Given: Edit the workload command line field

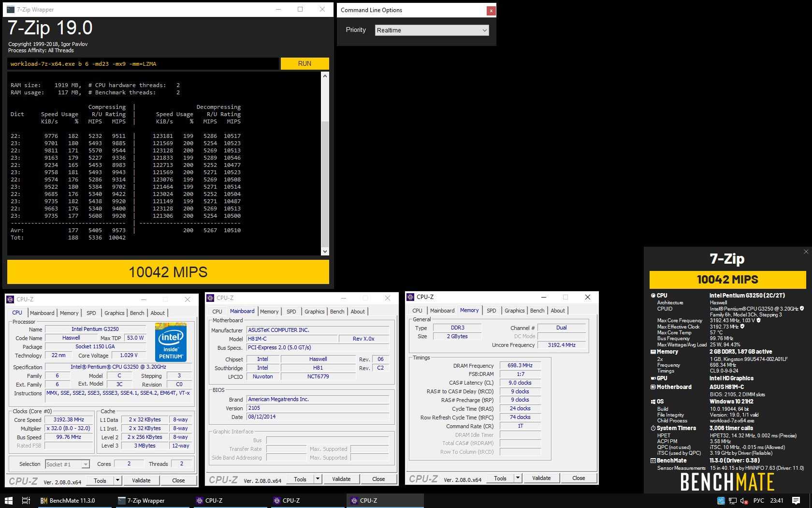Looking at the screenshot, I should pyautogui.click(x=143, y=63).
